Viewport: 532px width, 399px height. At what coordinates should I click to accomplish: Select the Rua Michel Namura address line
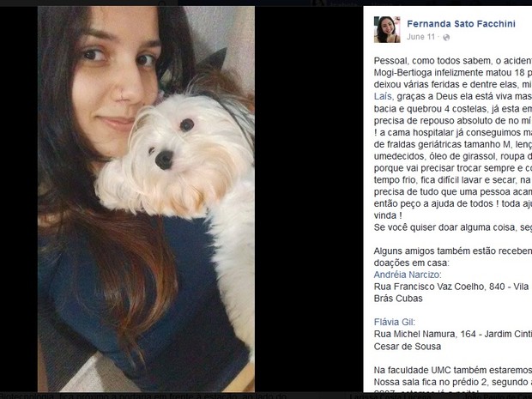[453, 334]
